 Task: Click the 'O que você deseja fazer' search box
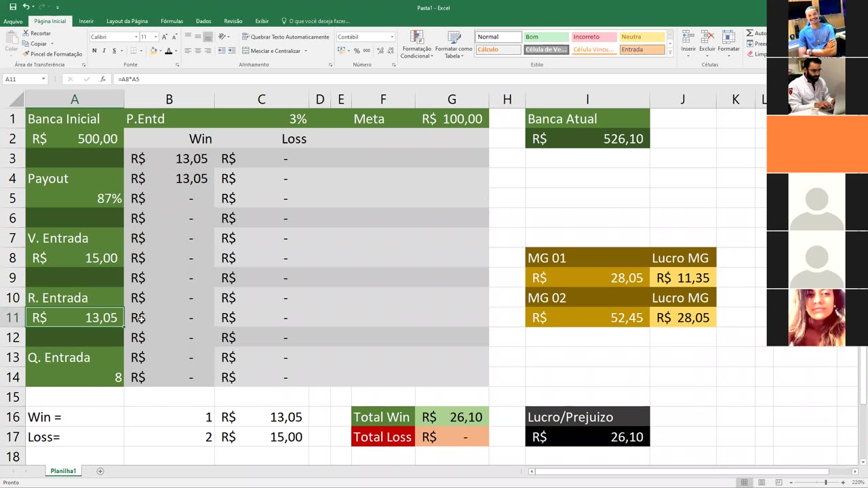(315, 21)
